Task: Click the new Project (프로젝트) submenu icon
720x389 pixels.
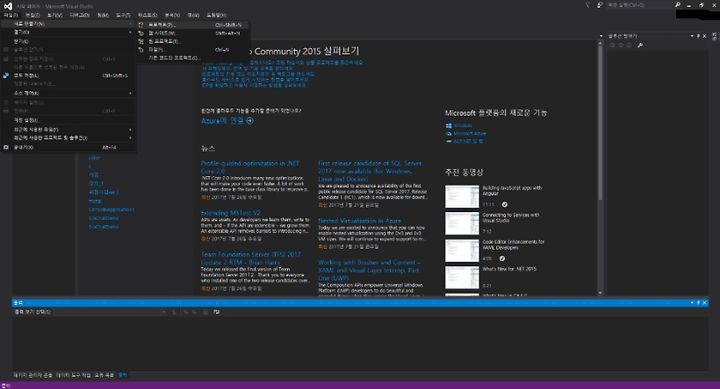Action: click(x=141, y=25)
